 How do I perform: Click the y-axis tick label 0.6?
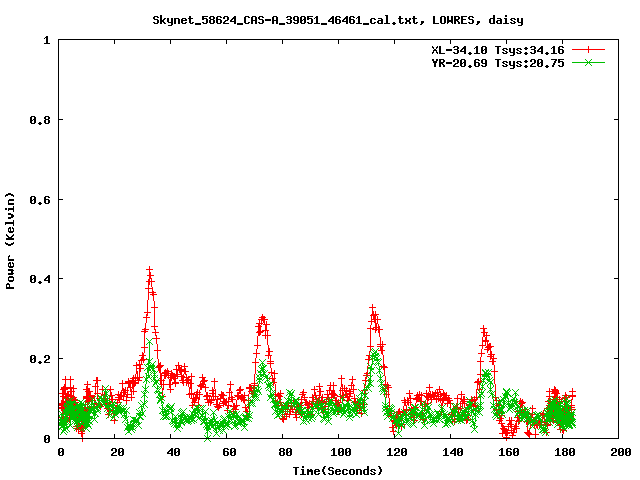coord(40,200)
